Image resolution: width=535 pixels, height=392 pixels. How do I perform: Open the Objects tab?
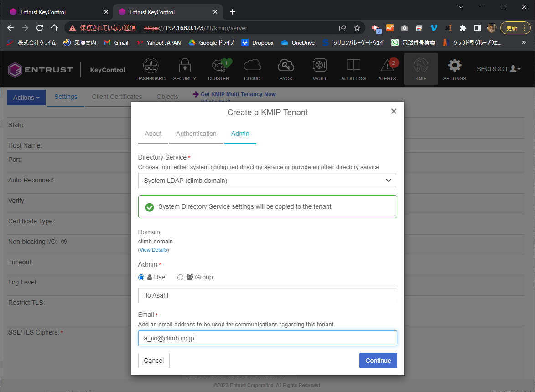[167, 97]
